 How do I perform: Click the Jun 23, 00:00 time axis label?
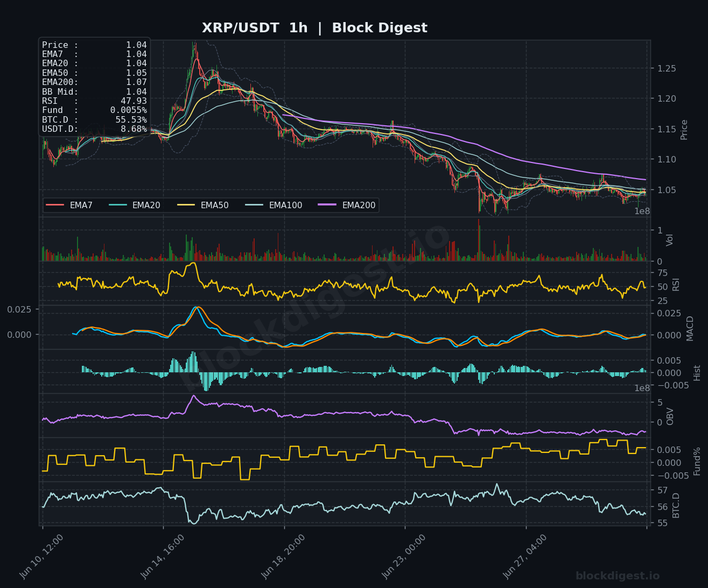tap(404, 557)
